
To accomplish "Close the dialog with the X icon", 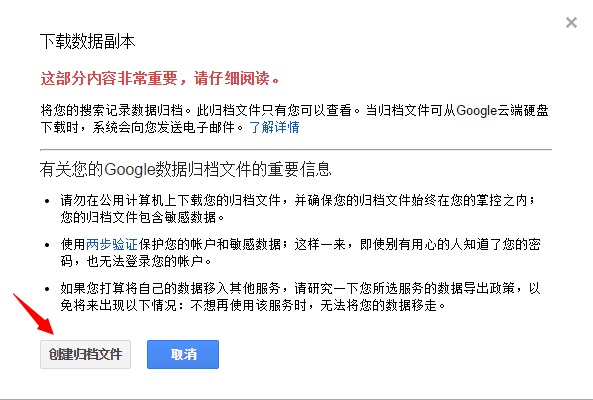I will (571, 23).
